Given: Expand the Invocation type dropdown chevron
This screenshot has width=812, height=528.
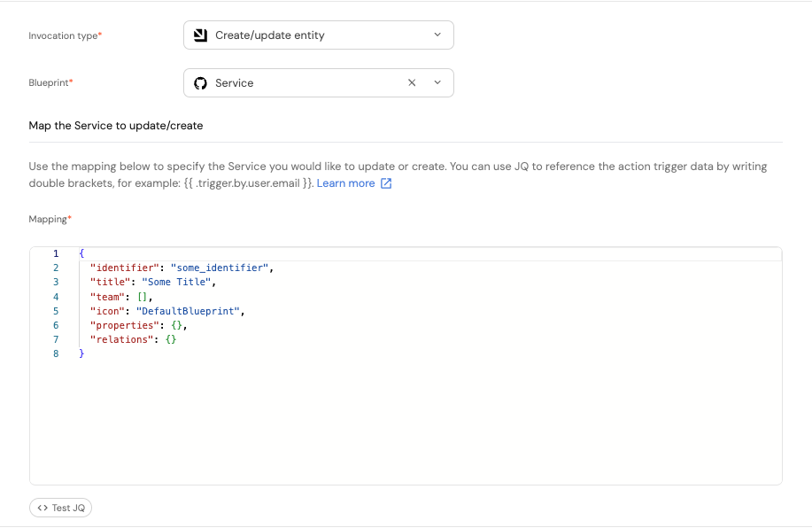Looking at the screenshot, I should coord(437,35).
